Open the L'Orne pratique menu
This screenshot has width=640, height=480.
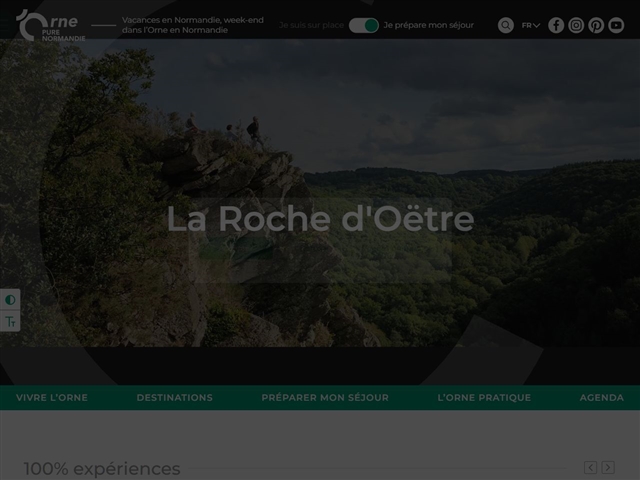(484, 398)
